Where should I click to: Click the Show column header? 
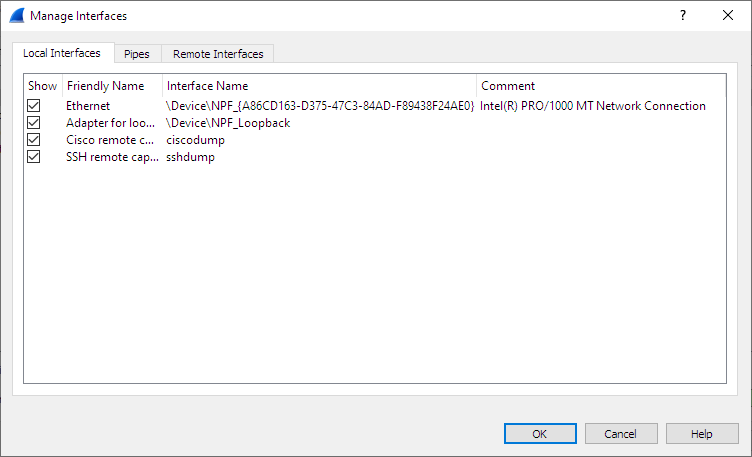(43, 86)
